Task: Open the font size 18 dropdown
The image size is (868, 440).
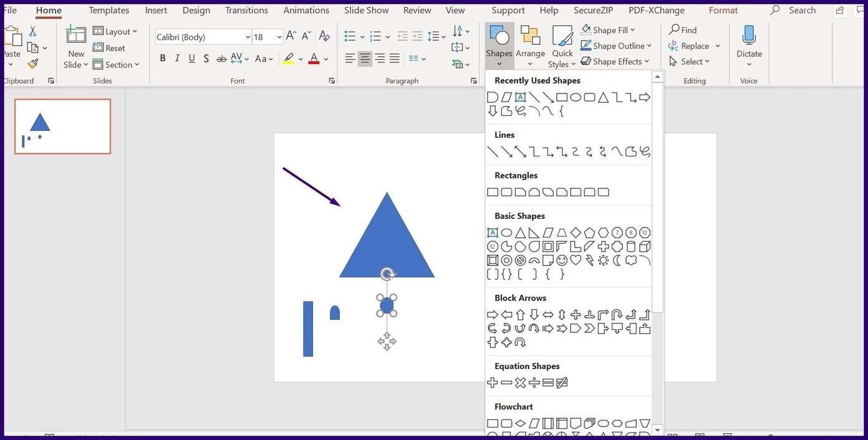Action: pos(279,37)
